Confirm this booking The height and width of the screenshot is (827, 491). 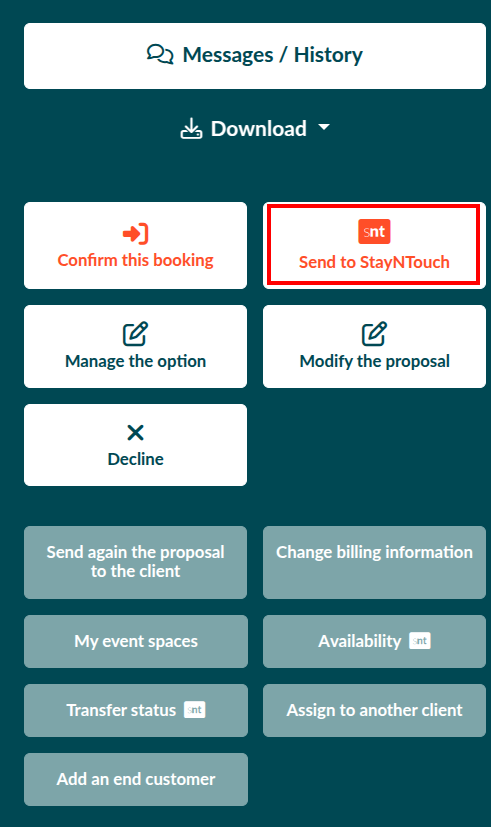pos(136,245)
